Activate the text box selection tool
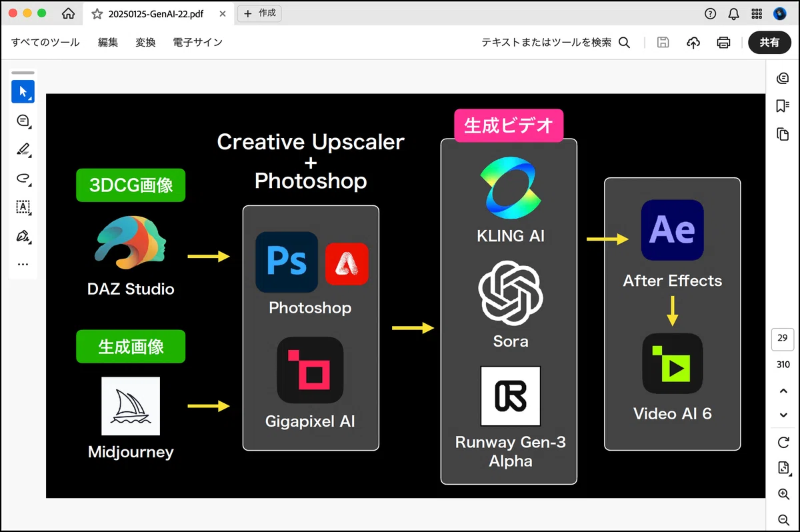The image size is (800, 532). click(23, 207)
